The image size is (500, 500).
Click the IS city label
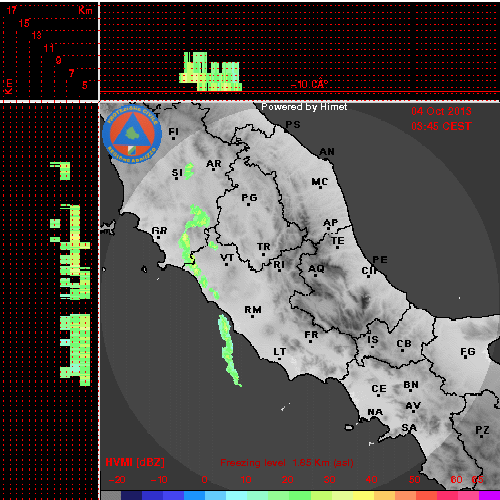373,340
